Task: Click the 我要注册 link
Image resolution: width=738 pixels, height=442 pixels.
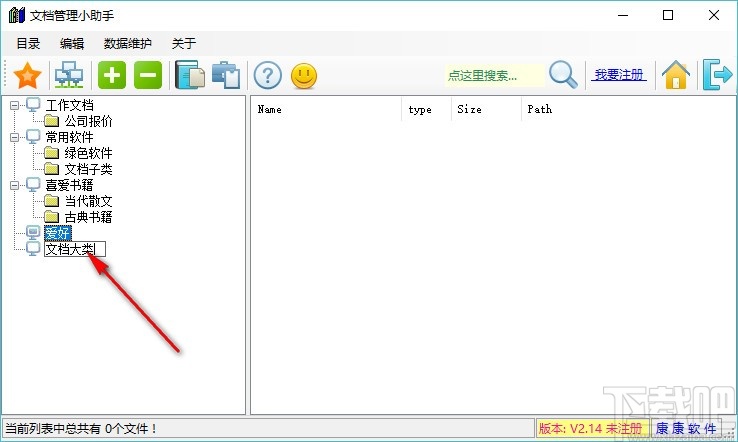Action: coord(619,75)
